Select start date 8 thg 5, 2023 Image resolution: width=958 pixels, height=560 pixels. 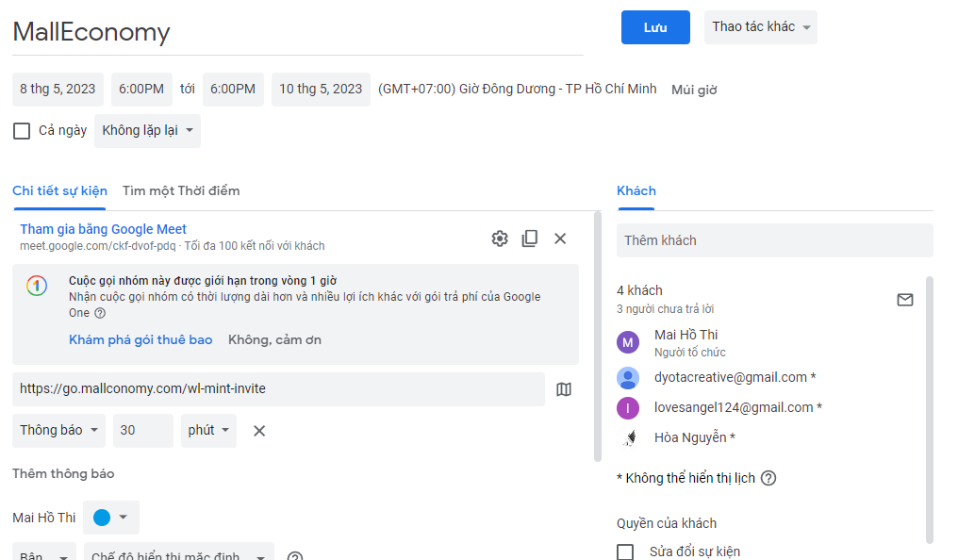point(58,90)
